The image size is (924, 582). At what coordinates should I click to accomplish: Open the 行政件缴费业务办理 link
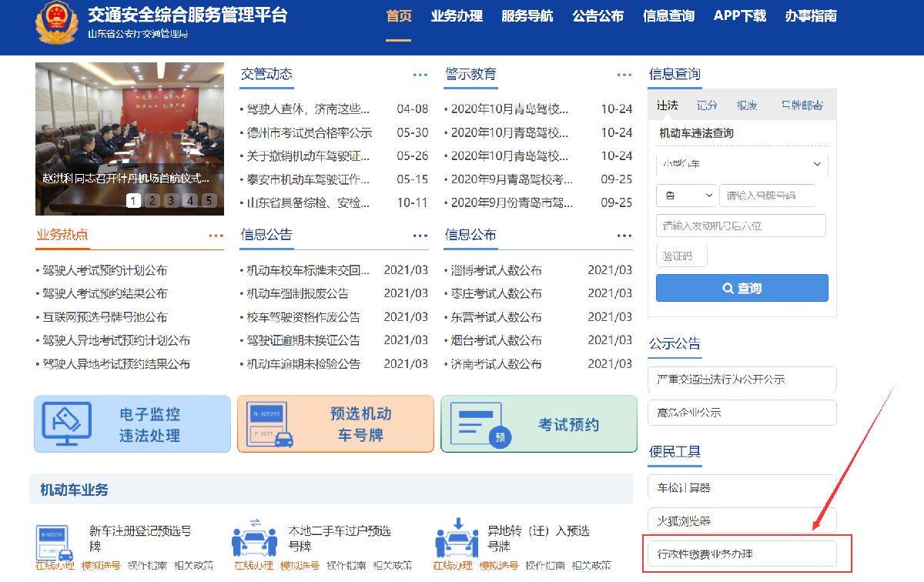[742, 554]
